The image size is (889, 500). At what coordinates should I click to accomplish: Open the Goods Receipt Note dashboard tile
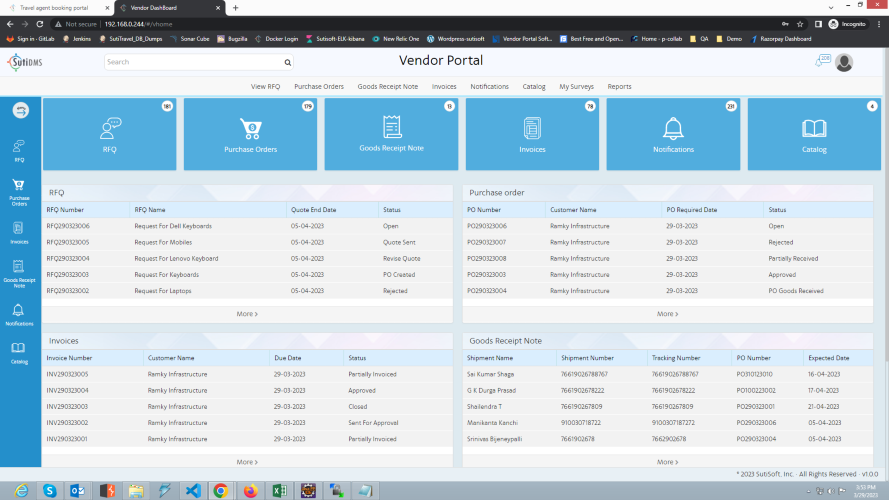pyautogui.click(x=391, y=134)
